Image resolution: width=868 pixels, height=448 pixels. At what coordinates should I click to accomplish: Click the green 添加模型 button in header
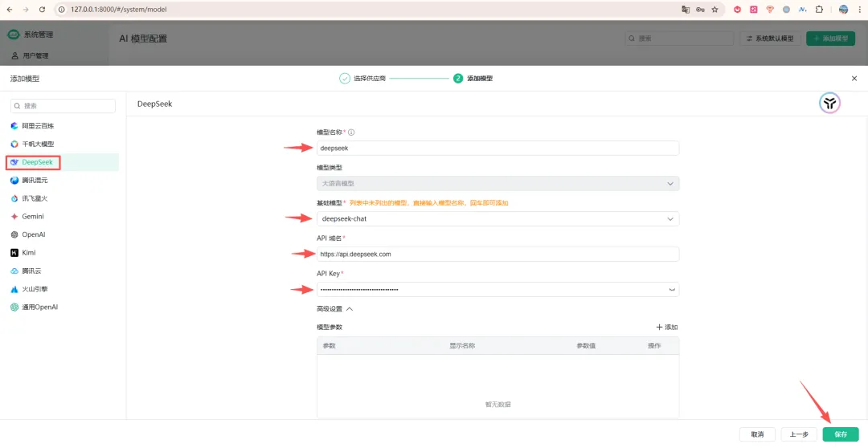click(x=830, y=39)
